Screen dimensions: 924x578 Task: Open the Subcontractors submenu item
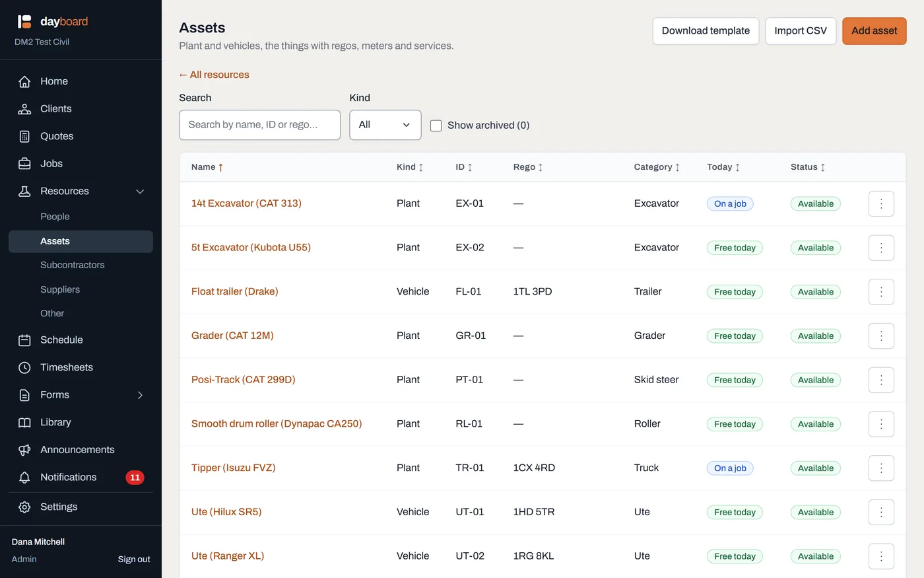click(x=73, y=265)
